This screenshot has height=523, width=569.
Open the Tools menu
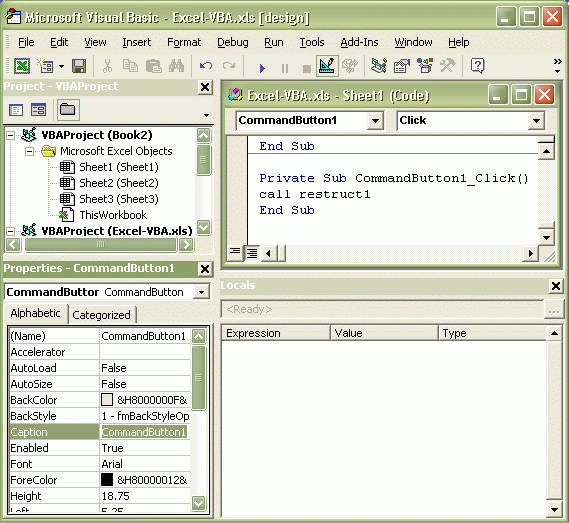pyautogui.click(x=312, y=42)
